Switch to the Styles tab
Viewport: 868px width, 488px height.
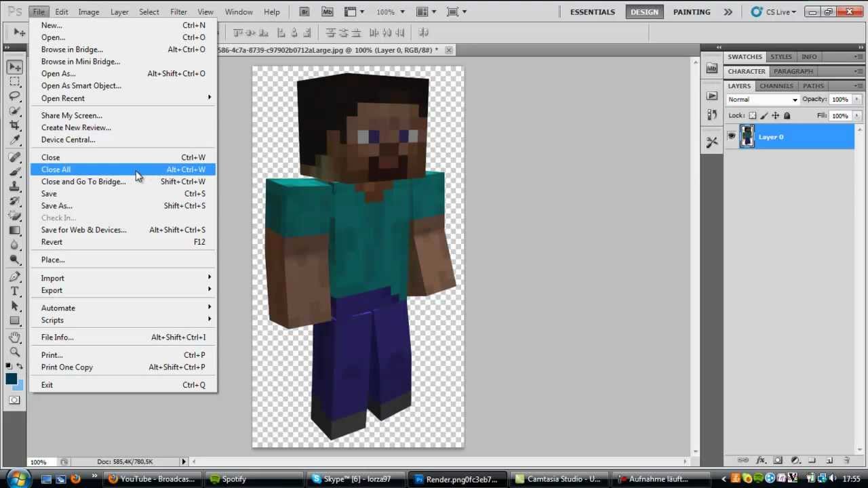[x=781, y=57]
